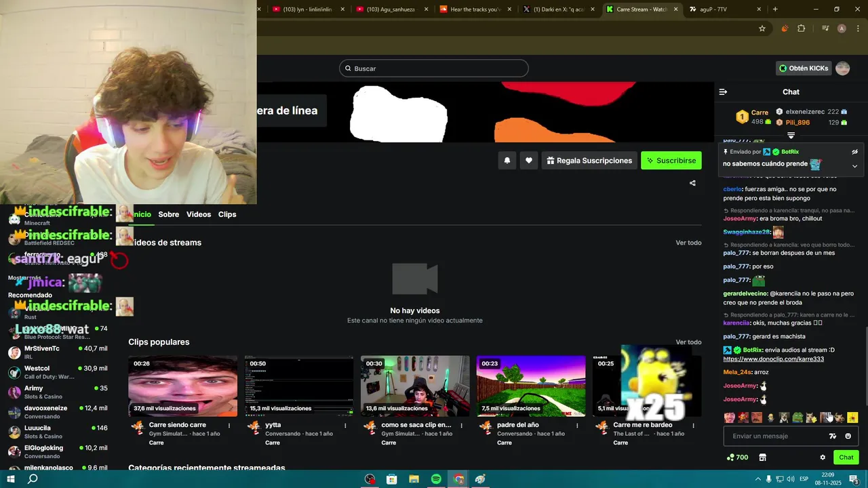Follow the channel with heart icon
The width and height of the screenshot is (868, 488).
point(529,161)
